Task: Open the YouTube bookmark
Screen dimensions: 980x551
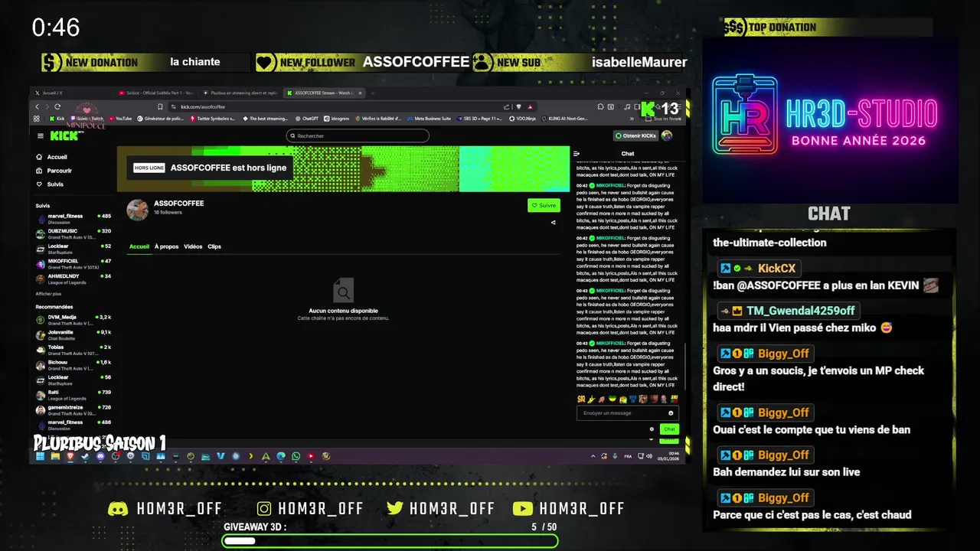Action: [x=120, y=119]
